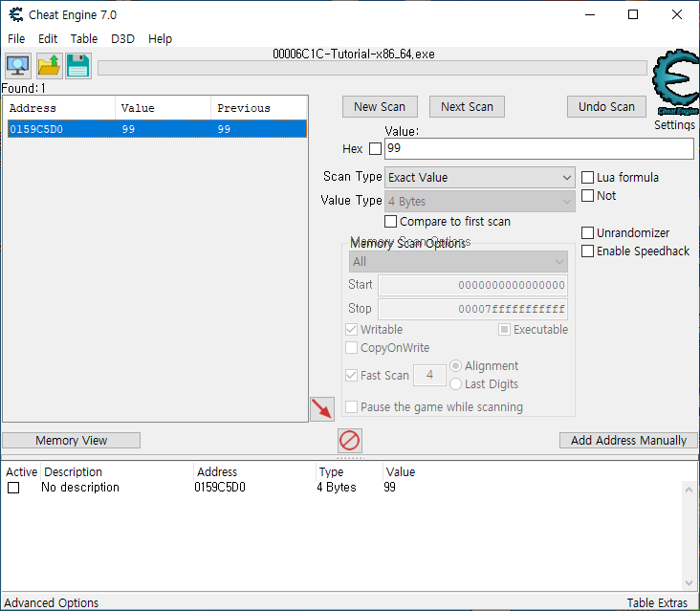Activate the No description entry checkbox
Screen dimensions: 700x611
click(13, 488)
